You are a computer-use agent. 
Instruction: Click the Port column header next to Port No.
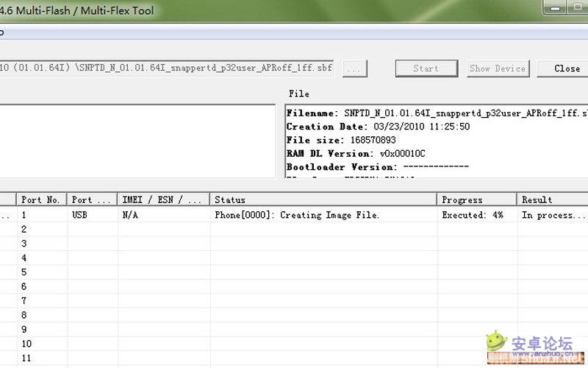tap(92, 199)
